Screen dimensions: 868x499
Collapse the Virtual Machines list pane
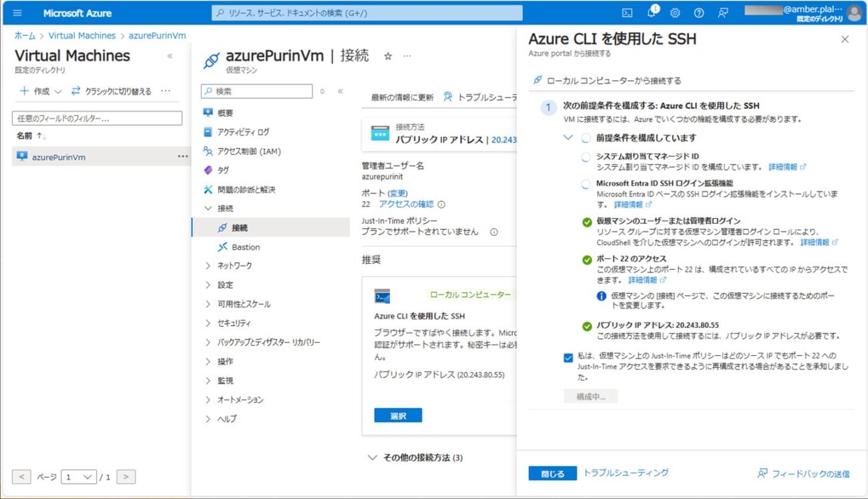click(170, 56)
